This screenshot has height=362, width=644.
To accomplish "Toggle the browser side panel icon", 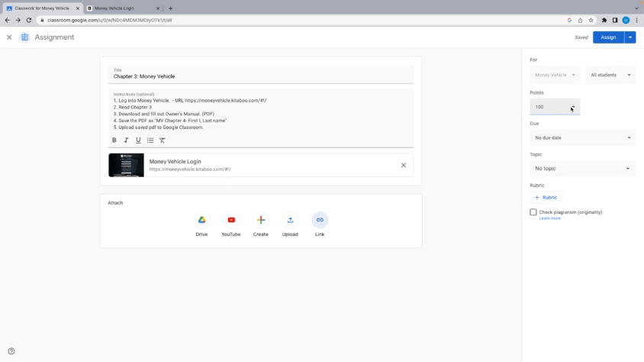I will [x=615, y=20].
